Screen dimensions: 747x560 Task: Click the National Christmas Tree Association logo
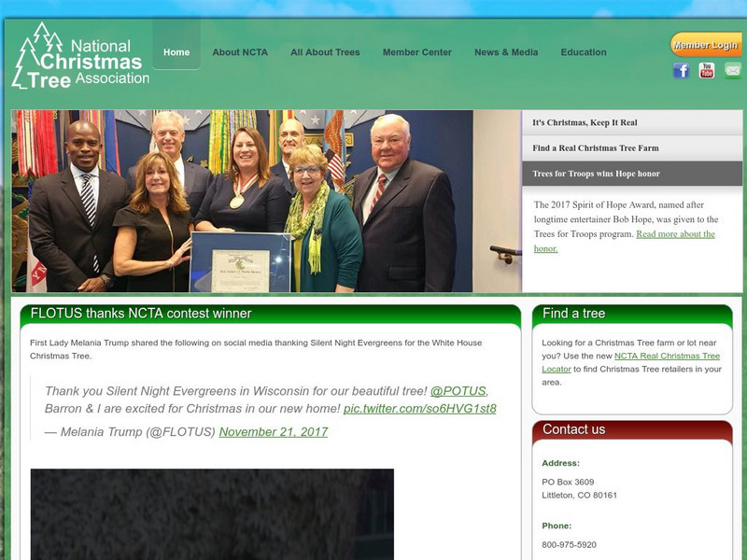(x=80, y=56)
